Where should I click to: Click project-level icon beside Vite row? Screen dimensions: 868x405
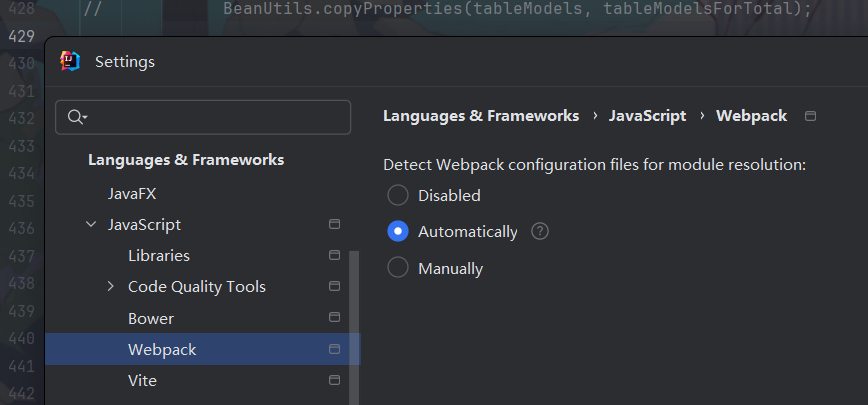tap(334, 380)
